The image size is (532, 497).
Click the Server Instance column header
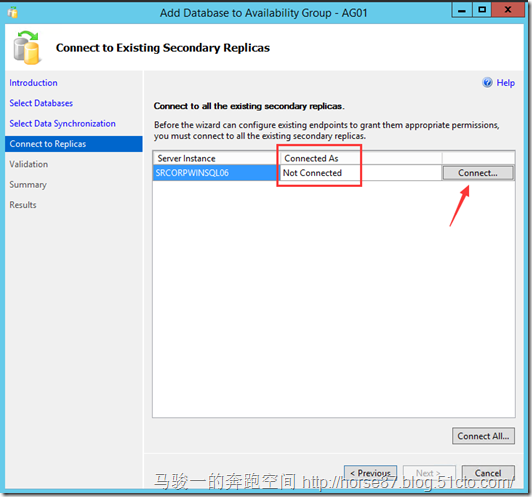(x=216, y=158)
